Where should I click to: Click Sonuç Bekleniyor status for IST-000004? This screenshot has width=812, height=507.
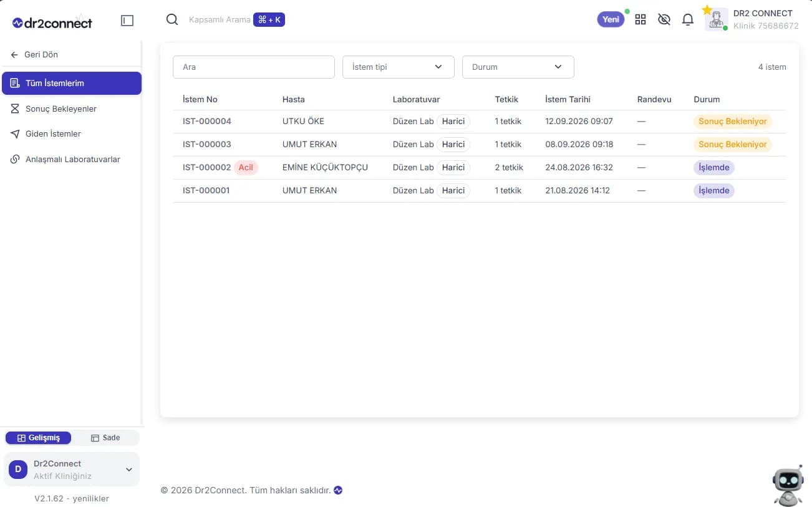733,121
